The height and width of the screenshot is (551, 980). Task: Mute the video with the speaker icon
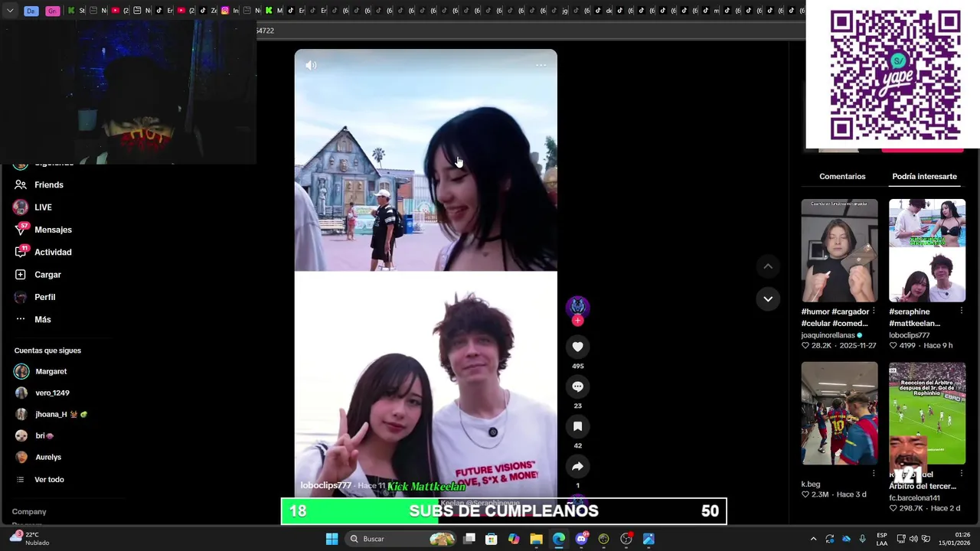point(311,66)
